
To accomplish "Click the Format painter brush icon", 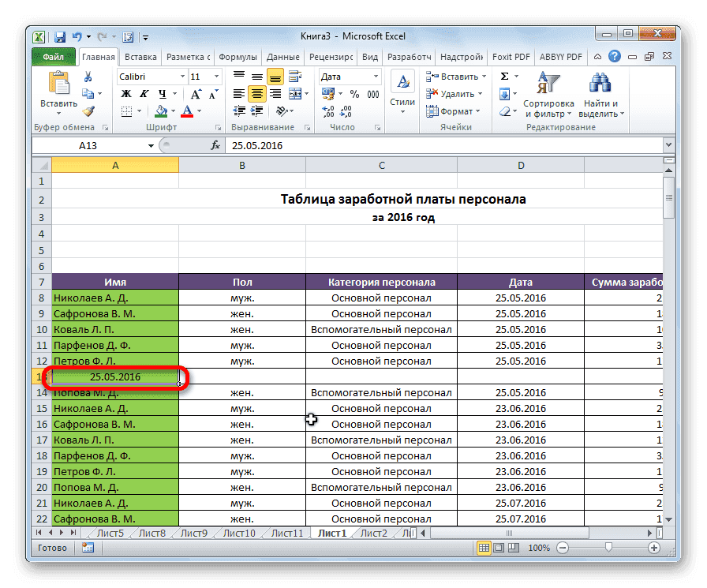I will (x=88, y=111).
